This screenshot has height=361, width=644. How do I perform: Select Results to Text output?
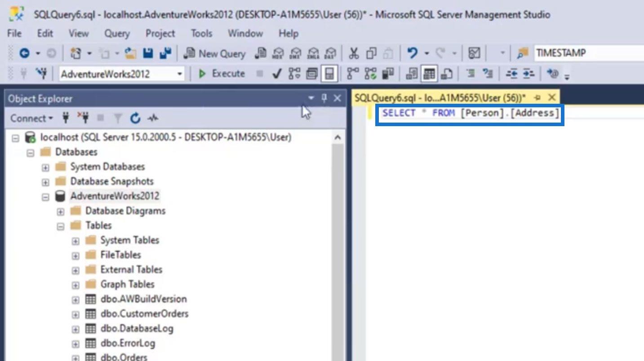[x=411, y=74]
